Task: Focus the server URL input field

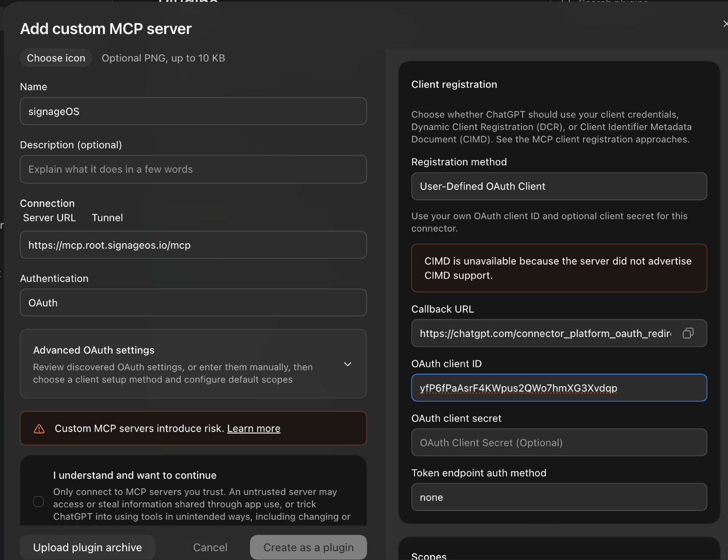Action: point(193,245)
